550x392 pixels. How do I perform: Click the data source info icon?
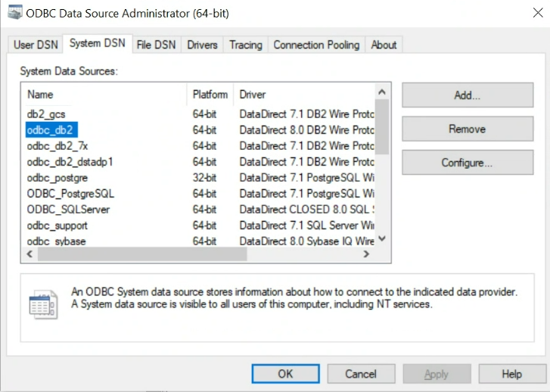(x=43, y=304)
